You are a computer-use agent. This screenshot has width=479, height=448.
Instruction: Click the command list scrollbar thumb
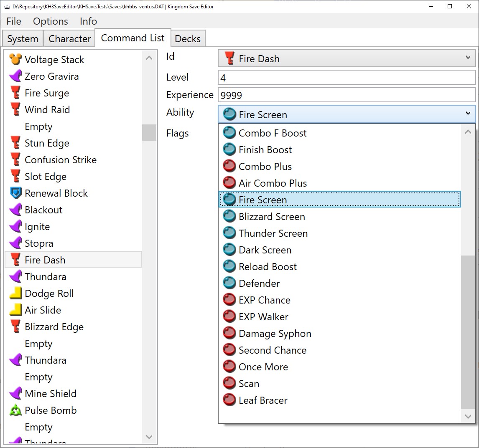click(149, 132)
